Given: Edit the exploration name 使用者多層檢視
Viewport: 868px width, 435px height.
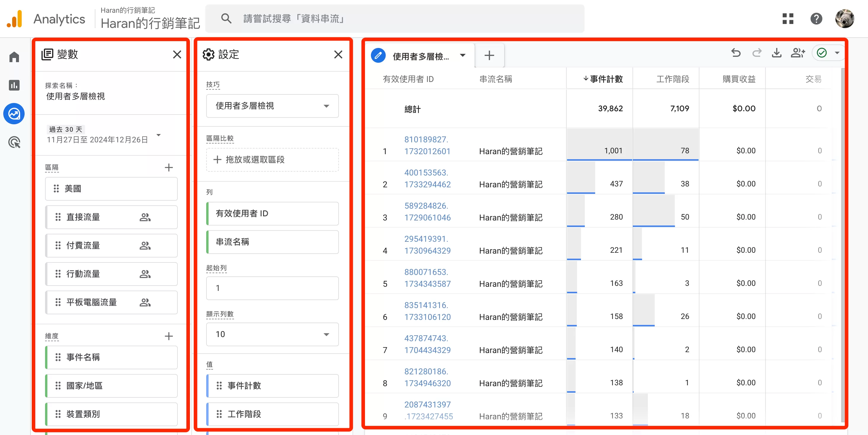Looking at the screenshot, I should click(x=75, y=96).
